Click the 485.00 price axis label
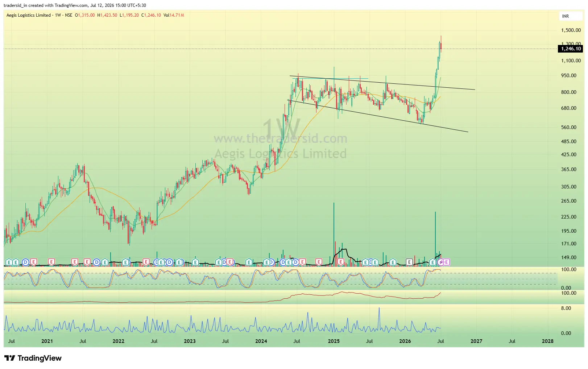588x369 pixels. click(569, 141)
